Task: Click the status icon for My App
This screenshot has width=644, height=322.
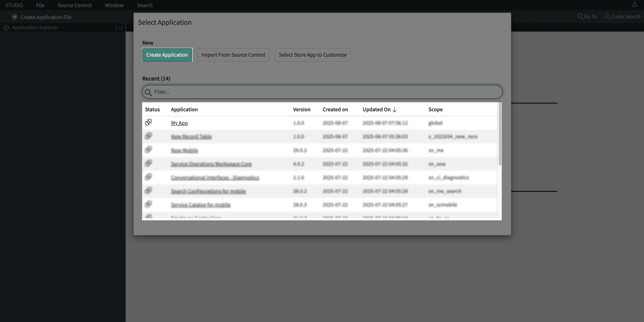Action: (149, 122)
